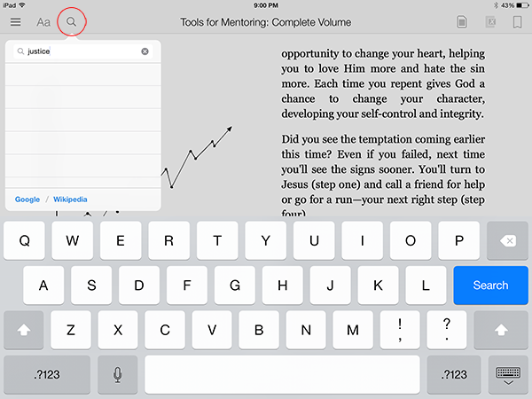Tap the N key
The height and width of the screenshot is (399, 532).
tap(306, 330)
